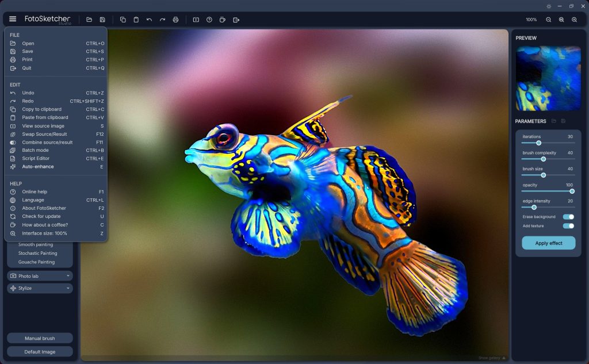Click the toolbar printer icon
This screenshot has height=364, width=589.
pyautogui.click(x=175, y=20)
